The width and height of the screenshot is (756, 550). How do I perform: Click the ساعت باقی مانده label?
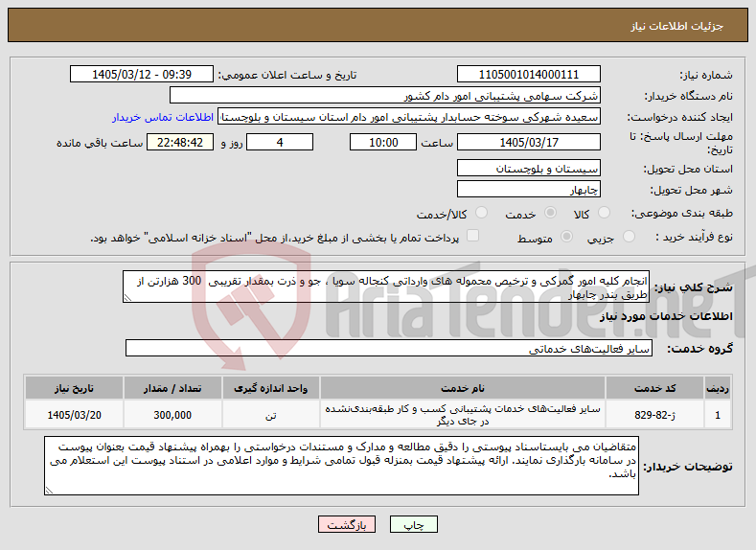[100, 143]
